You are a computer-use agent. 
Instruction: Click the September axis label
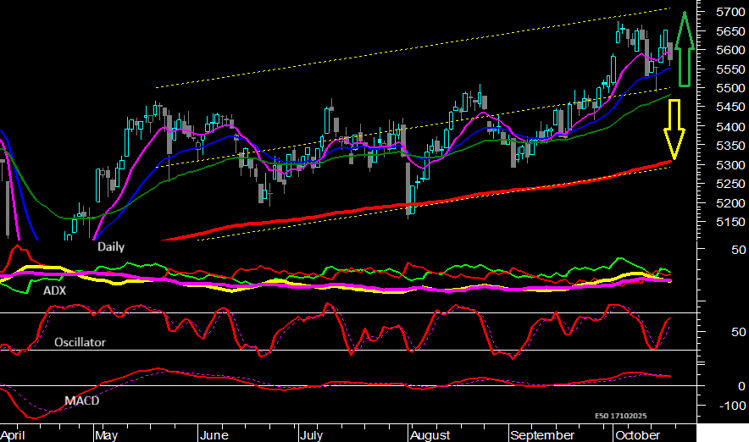point(541,435)
